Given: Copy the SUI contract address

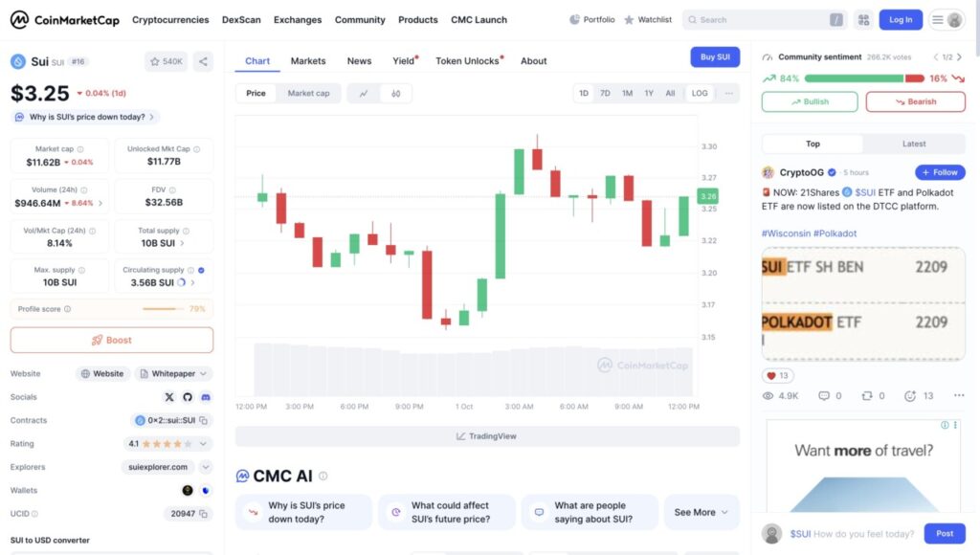Looking at the screenshot, I should pos(204,421).
